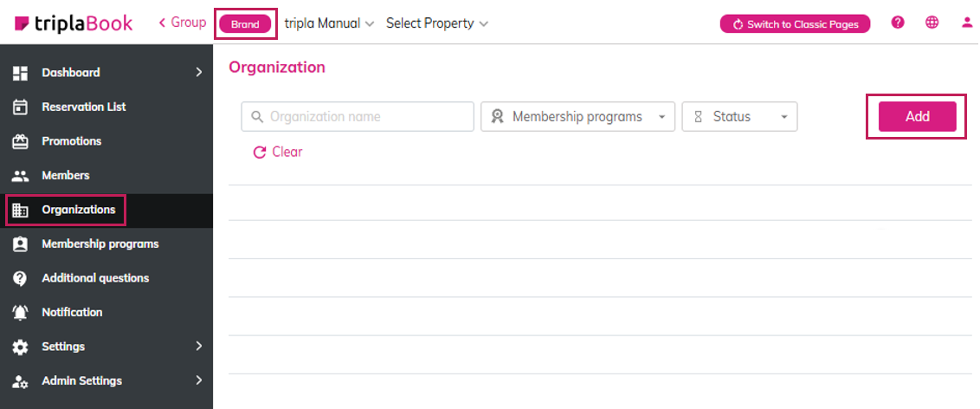Click Switch to Classic Pages button
This screenshot has width=980, height=409.
click(x=795, y=23)
